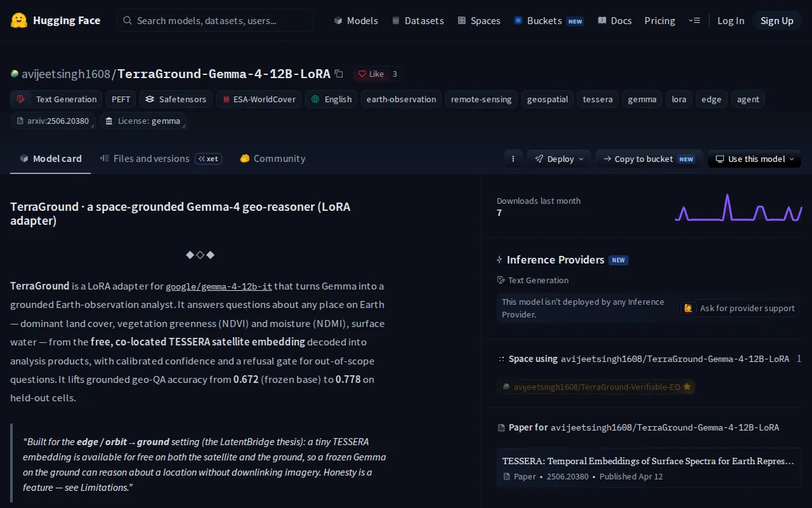
Task: Click the NEW badge beside Inference Providers
Action: (x=619, y=260)
